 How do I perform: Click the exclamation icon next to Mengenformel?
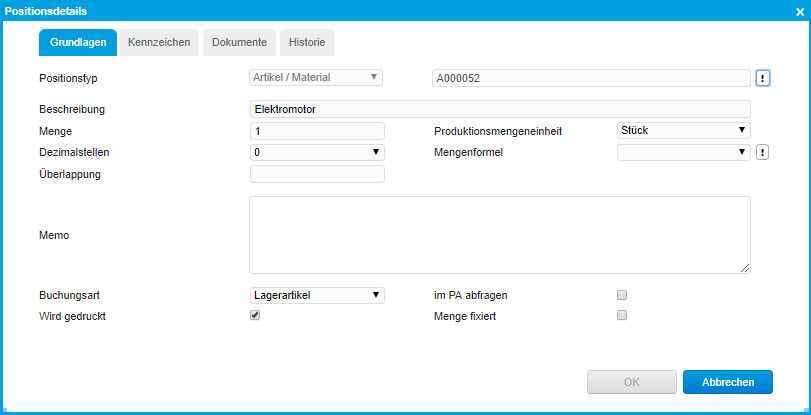[762, 152]
